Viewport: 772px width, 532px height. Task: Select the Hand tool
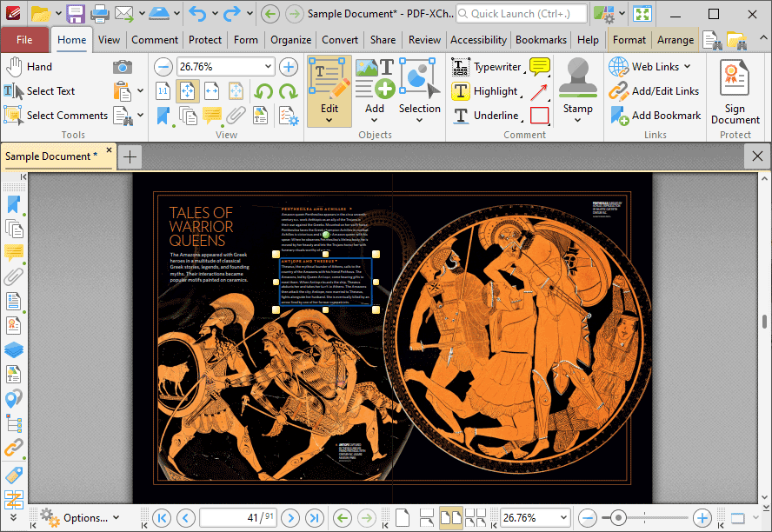coord(29,67)
